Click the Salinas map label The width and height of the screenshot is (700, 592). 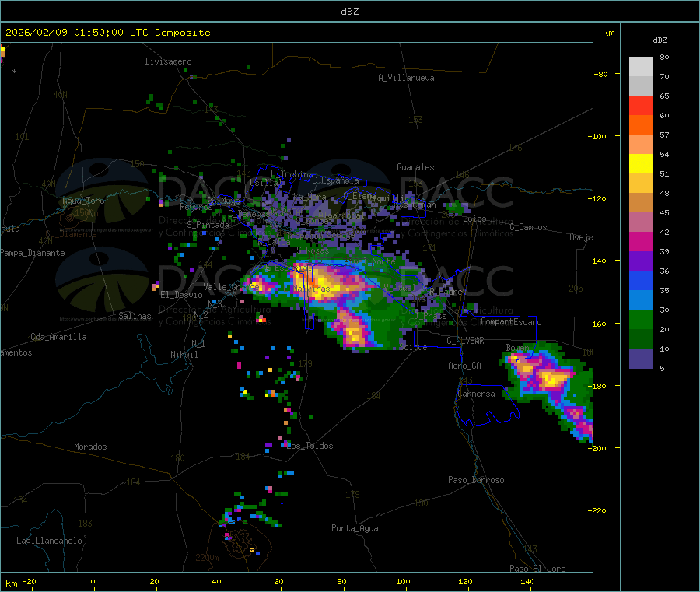[x=135, y=316]
